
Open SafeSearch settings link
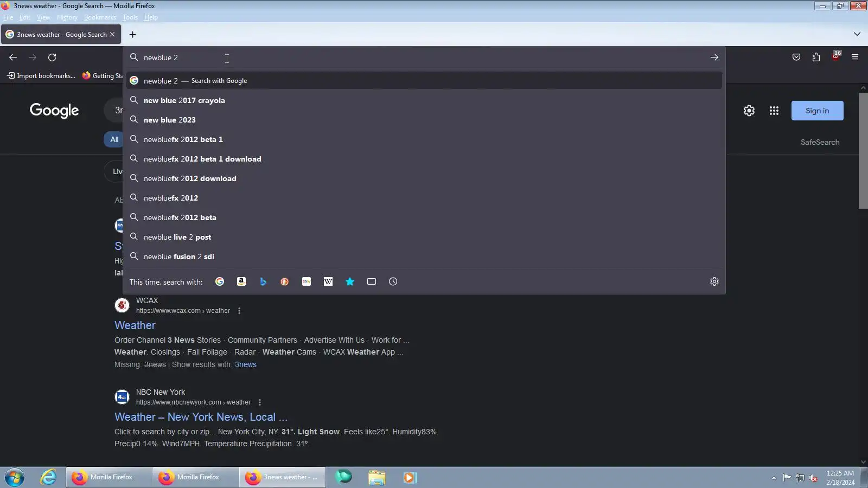(820, 142)
